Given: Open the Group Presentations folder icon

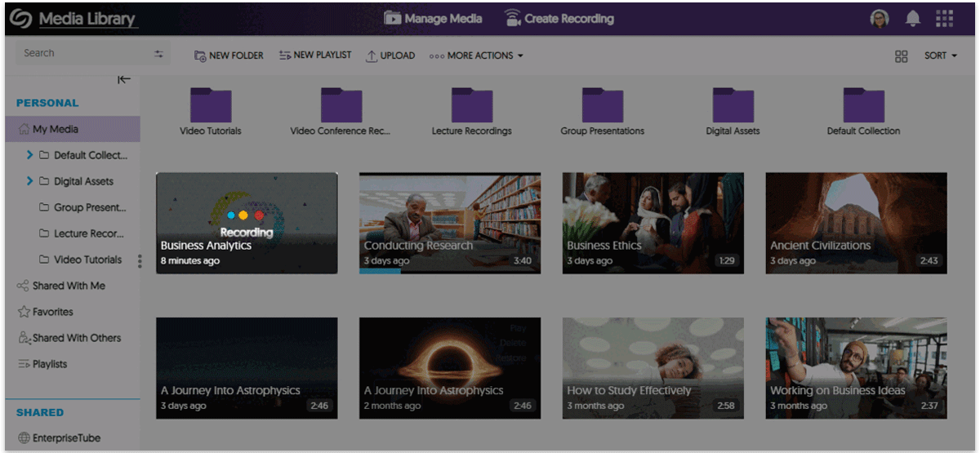Looking at the screenshot, I should click(603, 105).
